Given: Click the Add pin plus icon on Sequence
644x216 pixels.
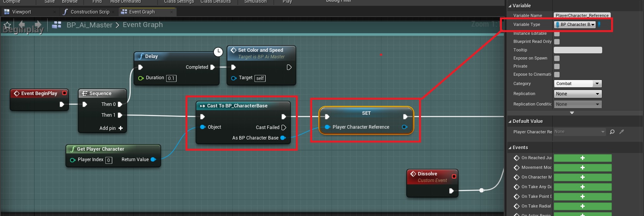Looking at the screenshot, I should click(120, 128).
